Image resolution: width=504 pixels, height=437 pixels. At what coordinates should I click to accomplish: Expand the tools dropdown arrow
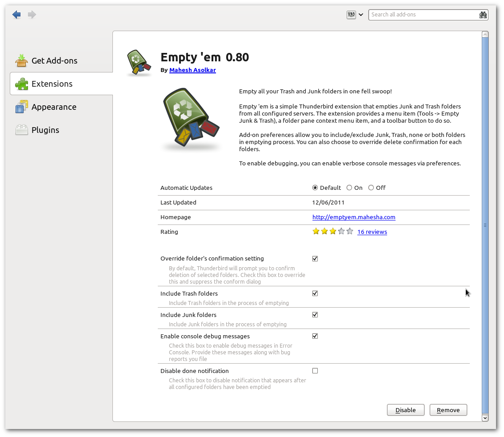click(361, 15)
